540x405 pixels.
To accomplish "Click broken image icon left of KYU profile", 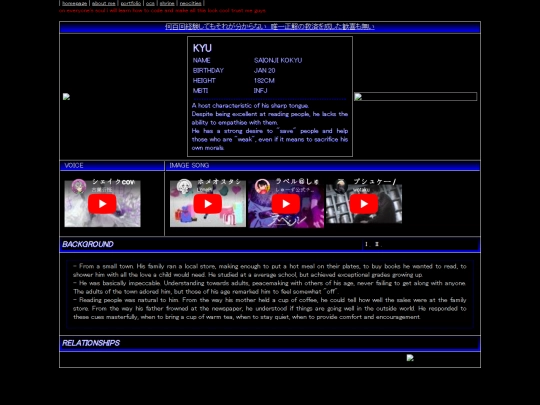I will 66,97.
